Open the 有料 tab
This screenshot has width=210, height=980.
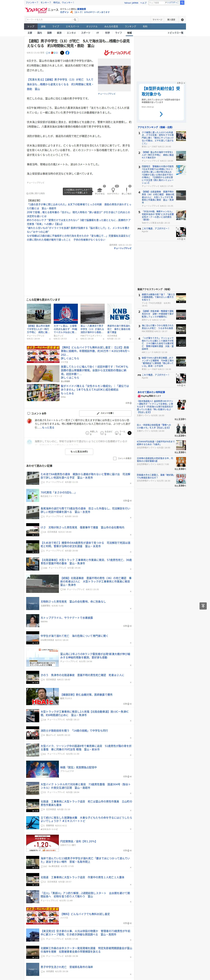(x=145, y=27)
